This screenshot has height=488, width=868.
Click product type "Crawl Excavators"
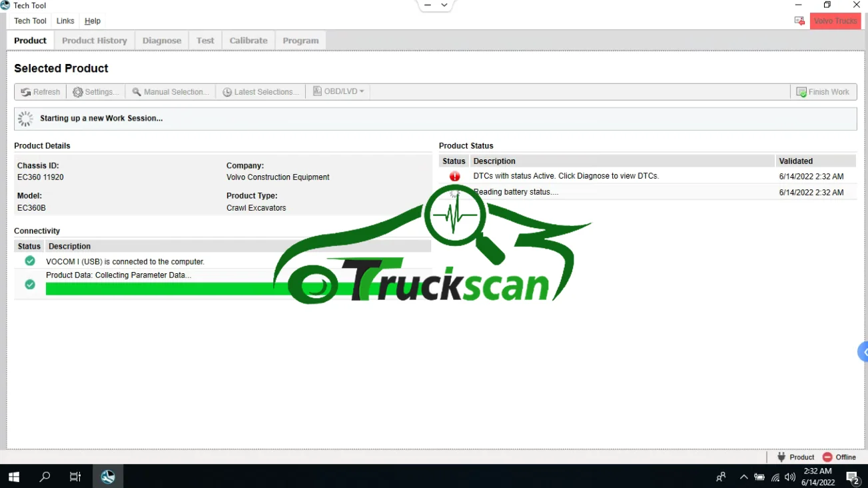(256, 208)
